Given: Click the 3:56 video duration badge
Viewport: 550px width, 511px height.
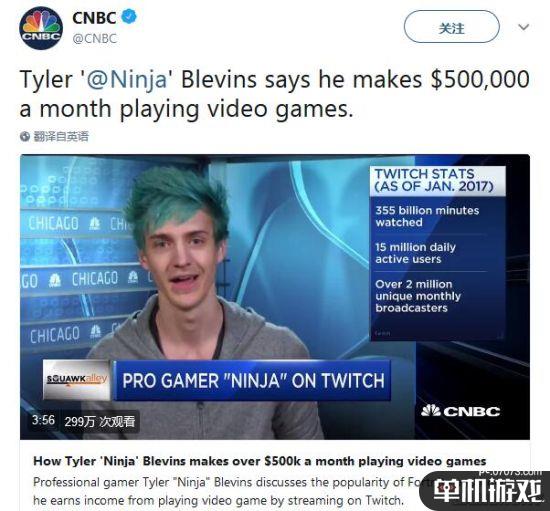Looking at the screenshot, I should click(43, 420).
